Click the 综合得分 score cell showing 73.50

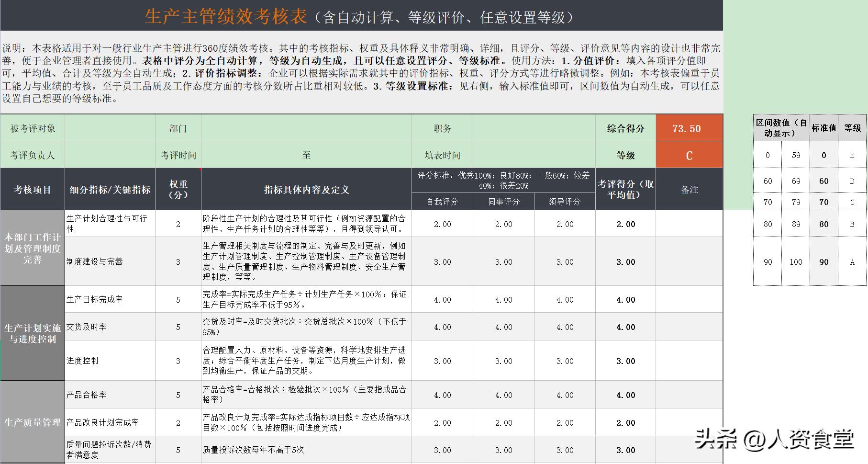click(x=688, y=128)
